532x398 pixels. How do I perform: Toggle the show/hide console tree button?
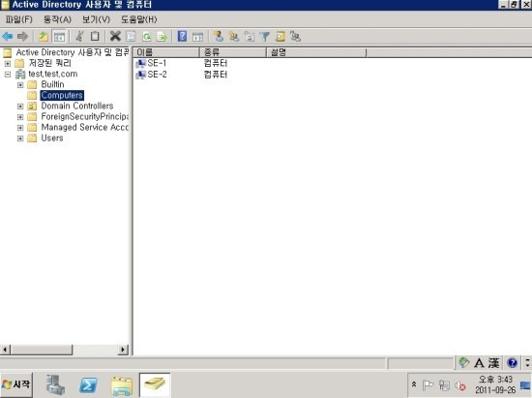(59, 37)
